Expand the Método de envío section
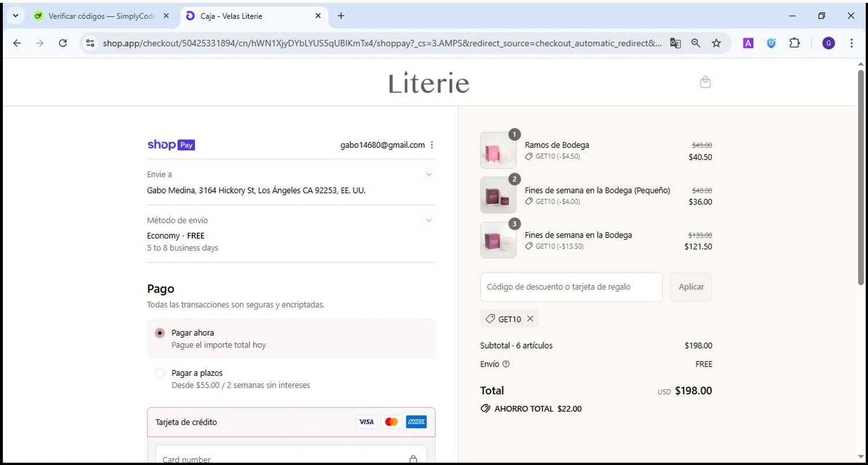868x465 pixels. [429, 220]
